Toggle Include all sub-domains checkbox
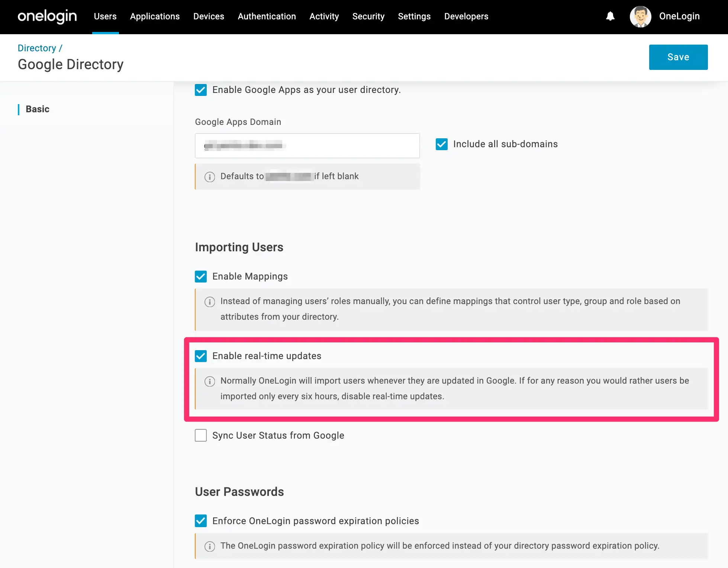 (442, 144)
